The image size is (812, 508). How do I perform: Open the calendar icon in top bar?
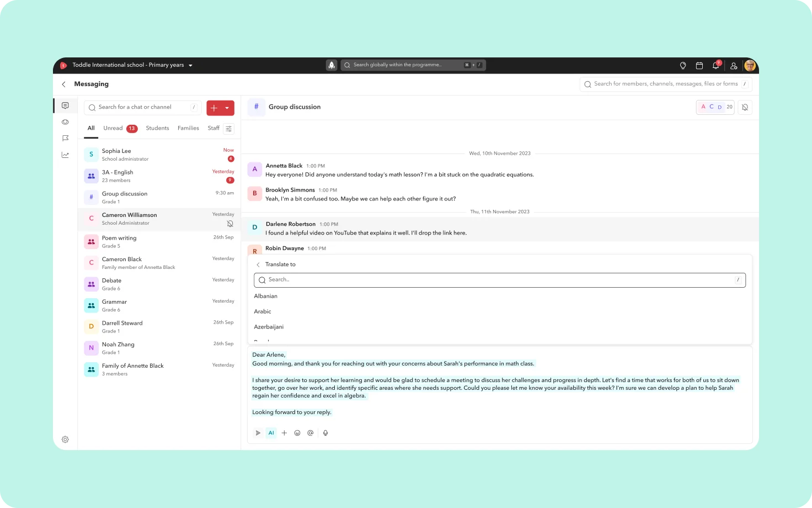pos(699,66)
